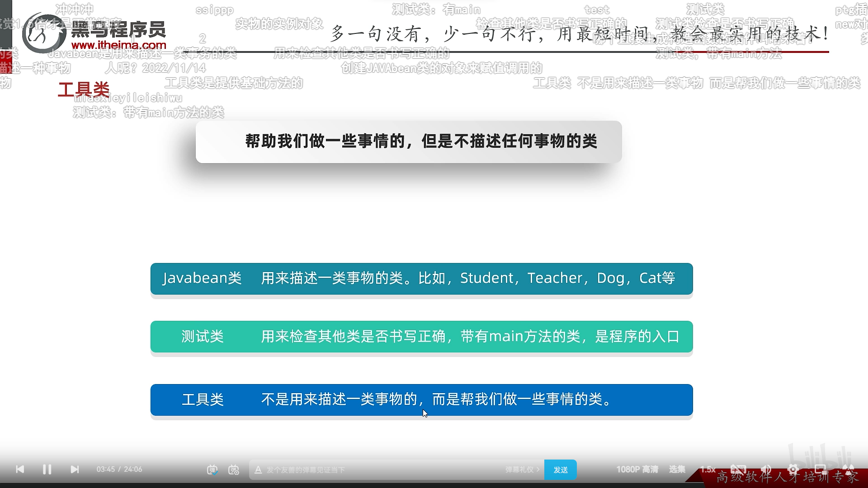Viewport: 868px width, 488px height.
Task: Seek on the video progress bar
Action: (434, 455)
